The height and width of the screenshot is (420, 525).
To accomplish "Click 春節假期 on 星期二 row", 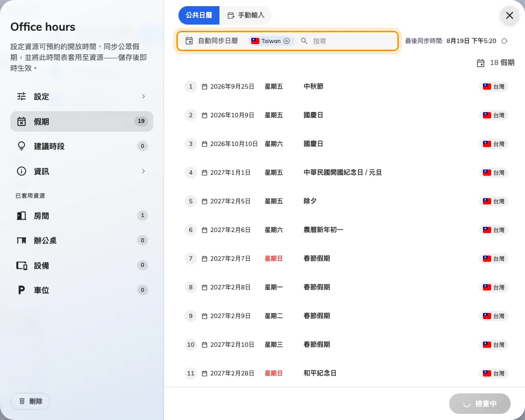I will (317, 316).
